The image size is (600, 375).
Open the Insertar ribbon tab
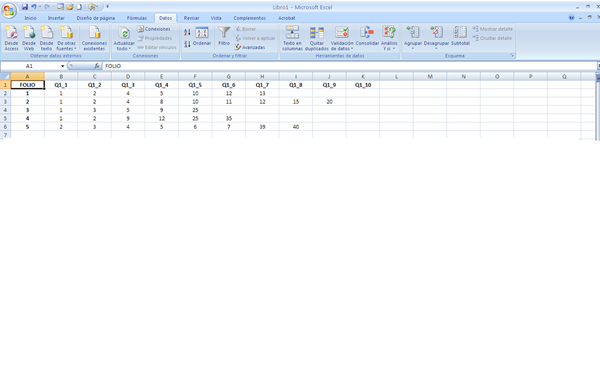(56, 18)
